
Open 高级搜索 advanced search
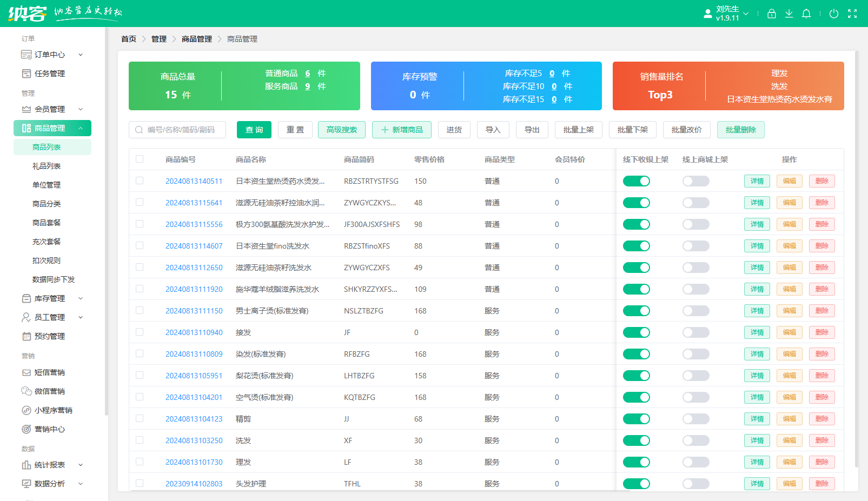coord(342,130)
